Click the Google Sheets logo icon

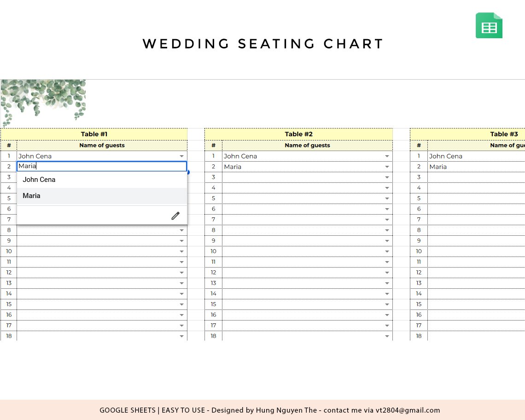pos(489,25)
